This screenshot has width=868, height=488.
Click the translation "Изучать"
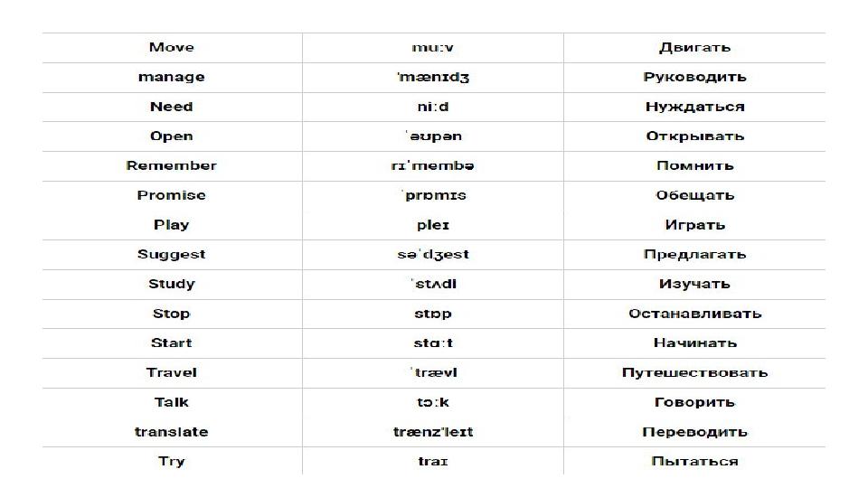694,285
